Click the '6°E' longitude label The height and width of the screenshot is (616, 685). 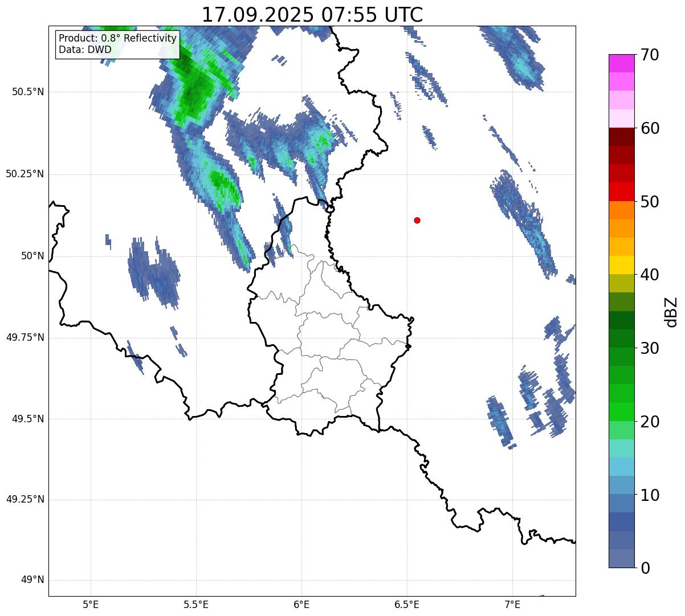tap(301, 604)
